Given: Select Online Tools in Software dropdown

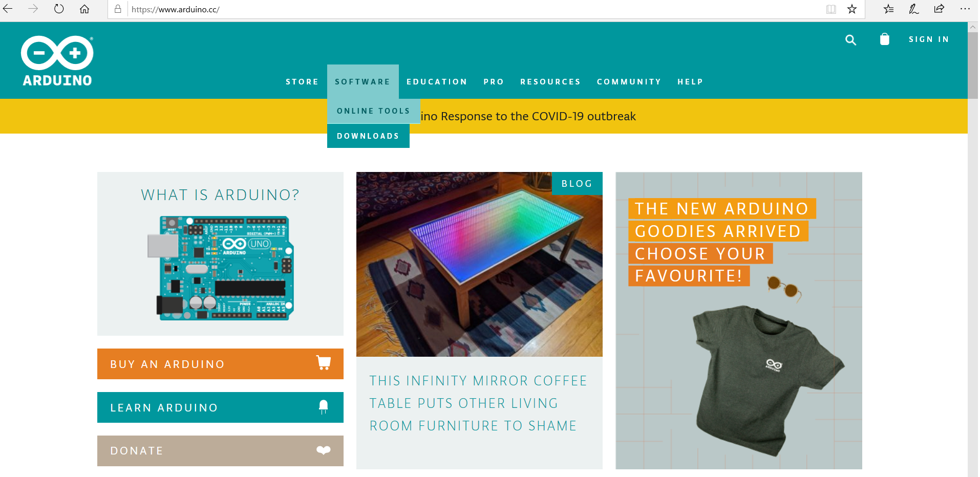Looking at the screenshot, I should (x=374, y=111).
